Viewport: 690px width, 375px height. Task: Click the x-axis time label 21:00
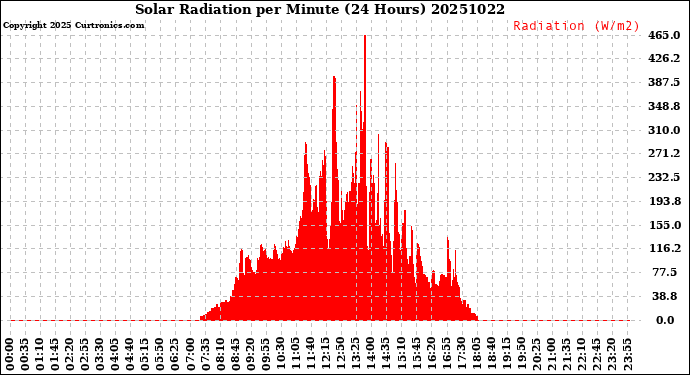tap(552, 355)
